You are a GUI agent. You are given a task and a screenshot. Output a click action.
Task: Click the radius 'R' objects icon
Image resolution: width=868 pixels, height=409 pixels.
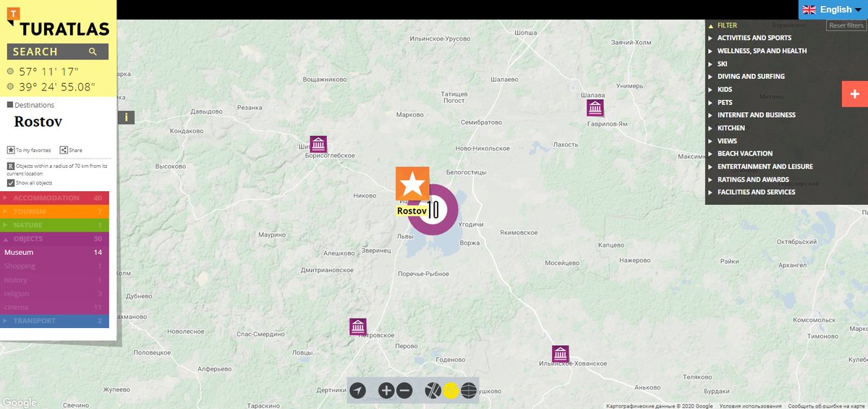click(x=10, y=166)
